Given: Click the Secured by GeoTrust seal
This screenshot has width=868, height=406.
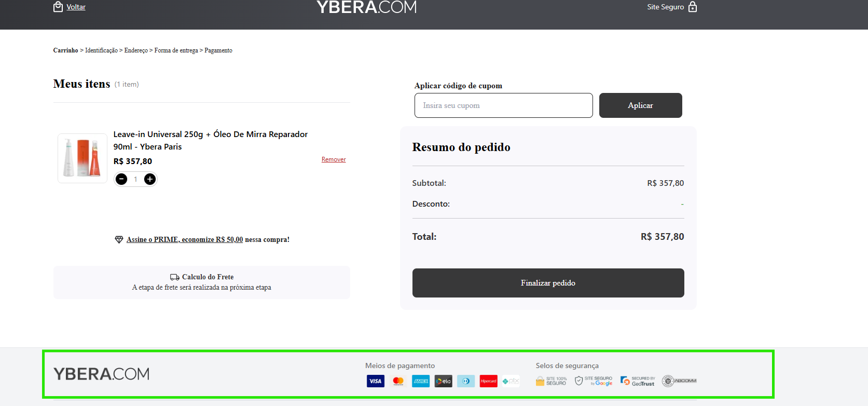Looking at the screenshot, I should click(x=638, y=381).
